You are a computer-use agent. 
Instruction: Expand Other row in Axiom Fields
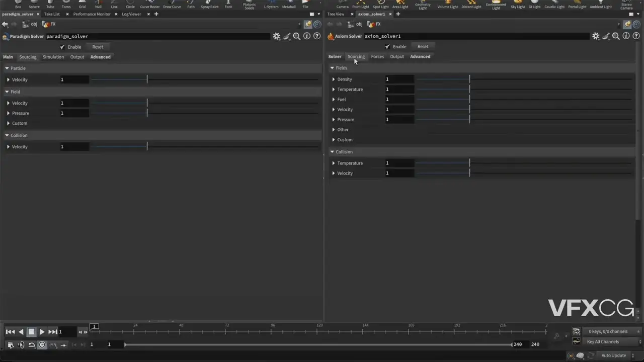(333, 130)
